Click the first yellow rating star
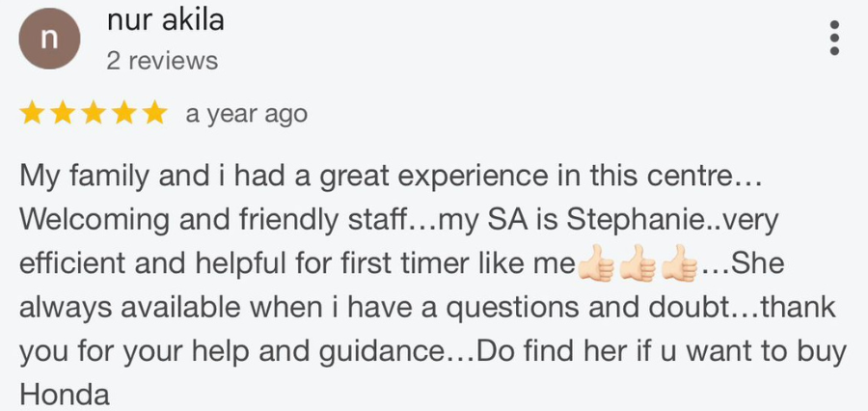868x411 pixels. coord(32,114)
